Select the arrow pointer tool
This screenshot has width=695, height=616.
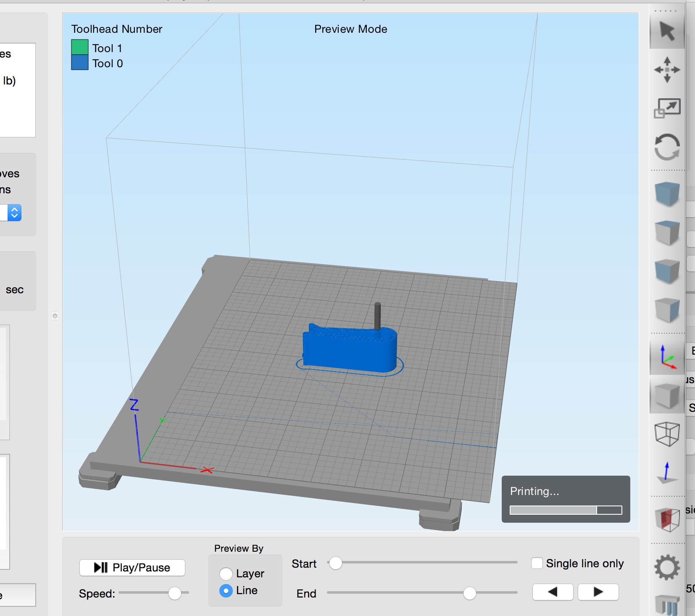pos(667,31)
